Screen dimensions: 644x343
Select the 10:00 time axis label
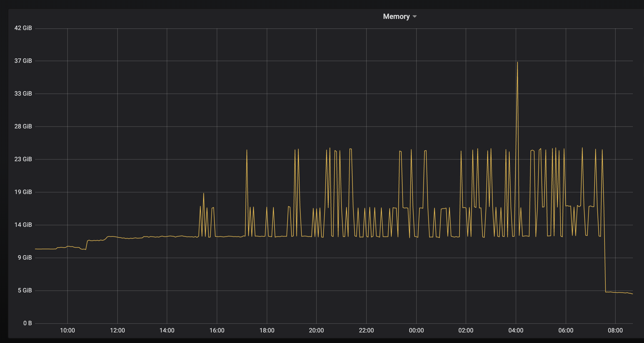click(68, 330)
